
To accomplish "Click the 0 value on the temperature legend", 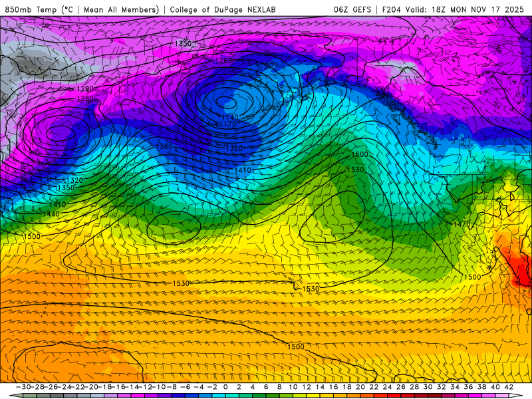I will click(x=225, y=387).
